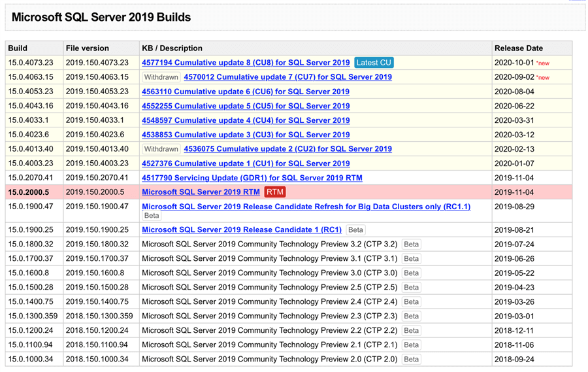The image size is (588, 372).
Task: Click the Beta badge on the CTP 3.2 row
Action: point(411,245)
